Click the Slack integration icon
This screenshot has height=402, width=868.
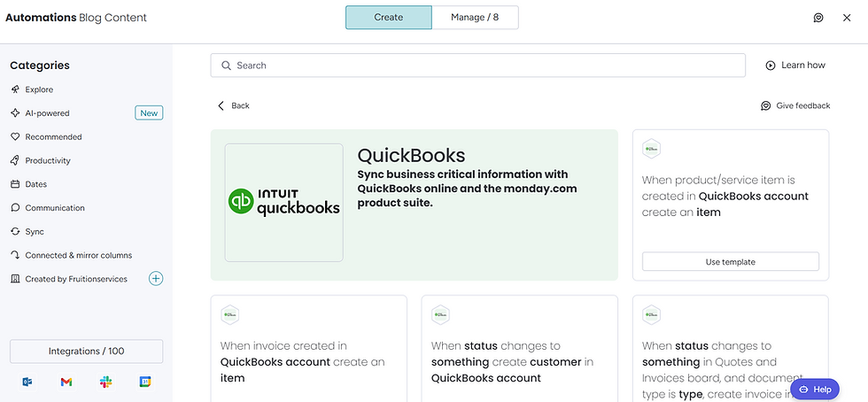pos(105,382)
